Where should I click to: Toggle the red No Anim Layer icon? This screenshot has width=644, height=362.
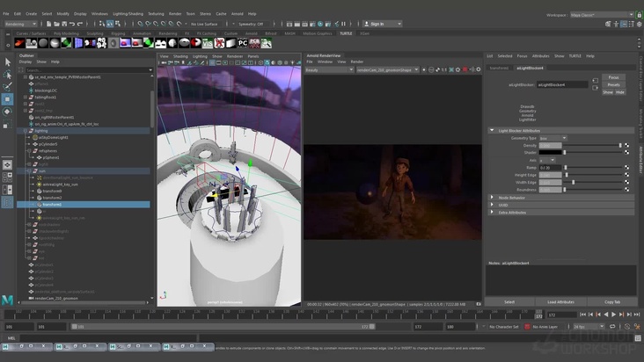[x=527, y=327]
